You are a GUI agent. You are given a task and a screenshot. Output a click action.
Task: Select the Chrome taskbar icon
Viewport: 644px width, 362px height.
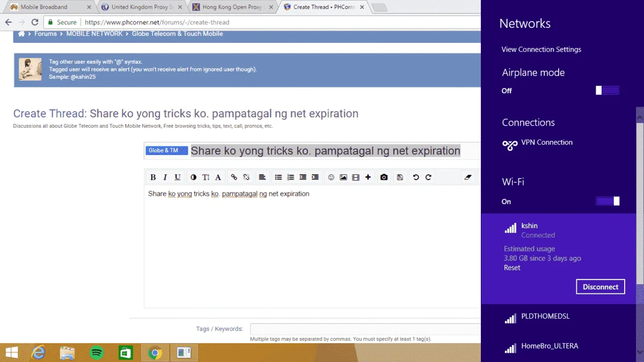pyautogui.click(x=155, y=353)
